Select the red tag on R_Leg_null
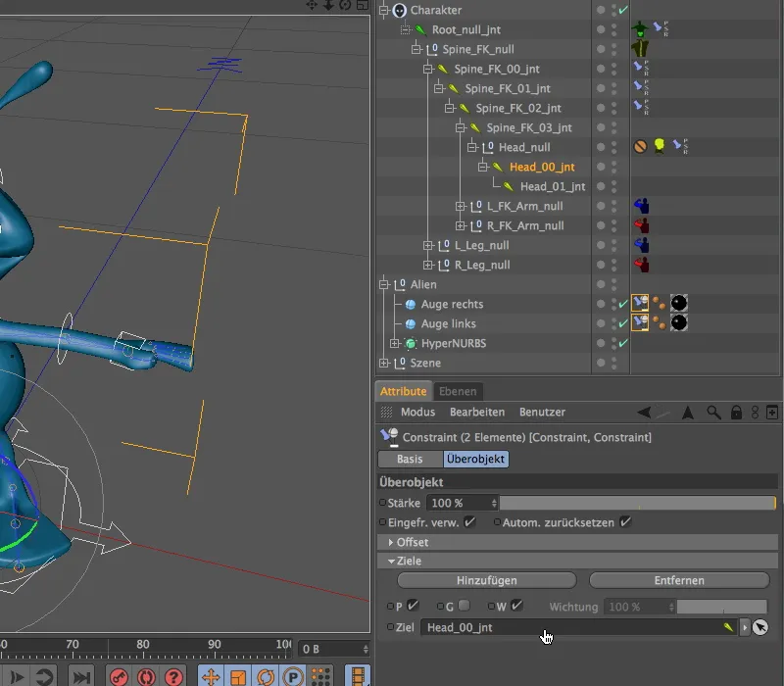 point(641,264)
